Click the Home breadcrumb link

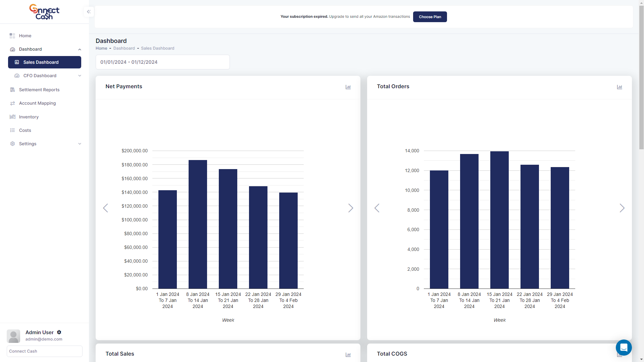click(101, 48)
